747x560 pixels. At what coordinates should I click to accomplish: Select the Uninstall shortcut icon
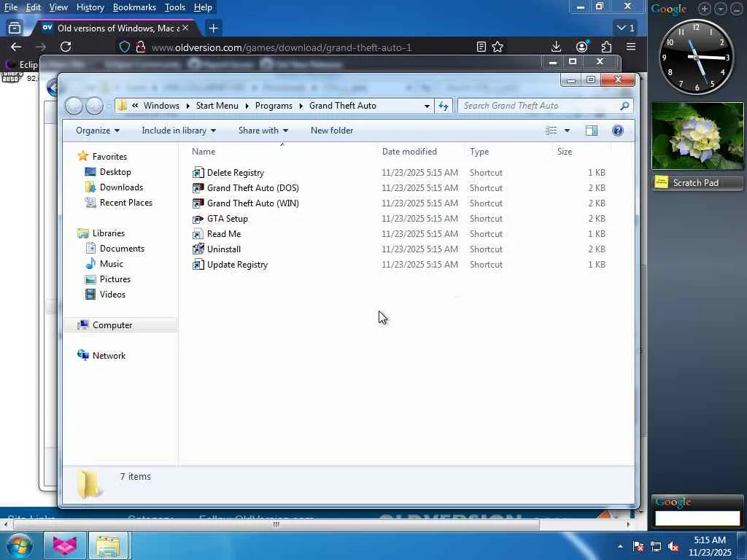tap(198, 249)
